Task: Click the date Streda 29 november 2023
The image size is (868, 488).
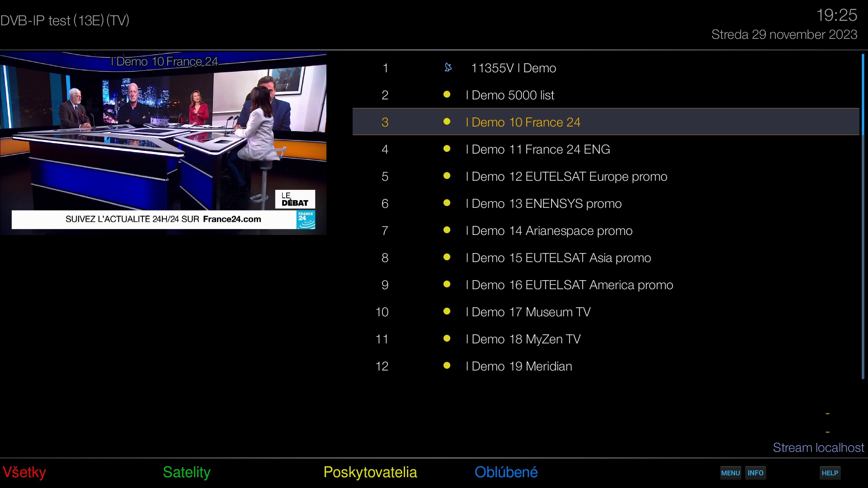Action: click(x=784, y=34)
